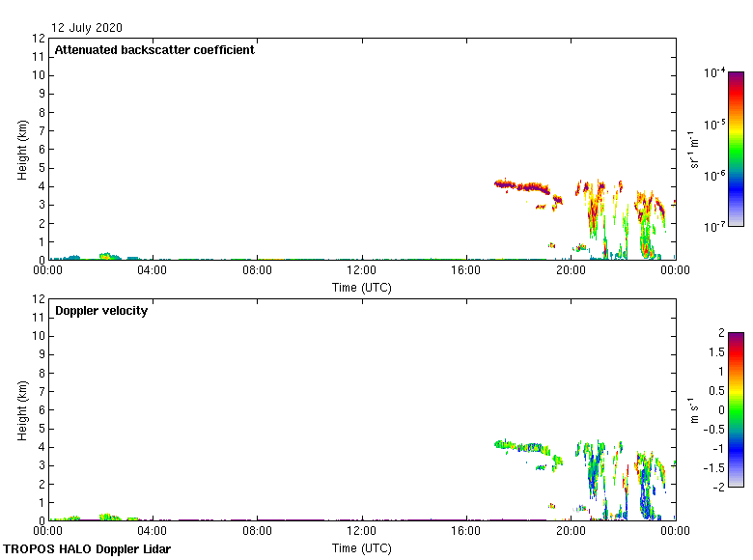The height and width of the screenshot is (560, 753).
Task: Click the 4 km cloud layer in the backscatter plot
Action: (521, 186)
